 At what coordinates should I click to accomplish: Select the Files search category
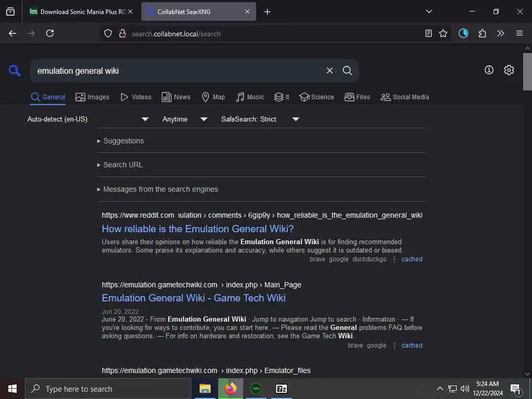(357, 97)
